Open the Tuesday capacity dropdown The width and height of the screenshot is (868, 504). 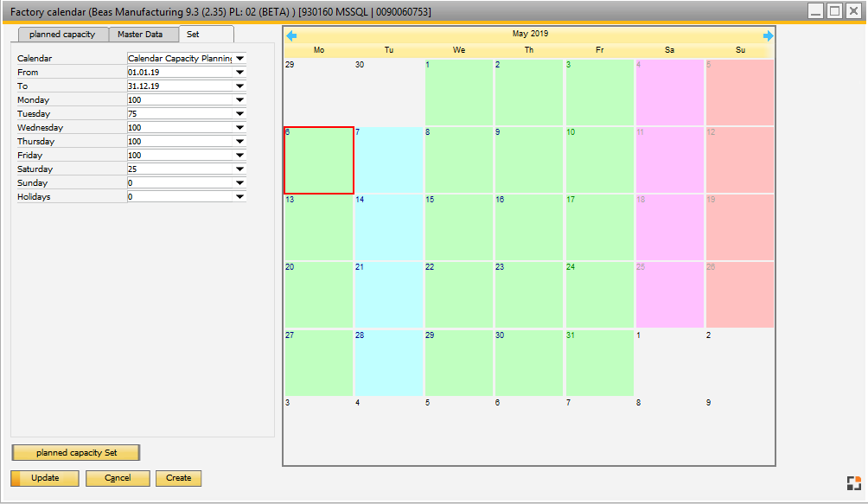(240, 113)
